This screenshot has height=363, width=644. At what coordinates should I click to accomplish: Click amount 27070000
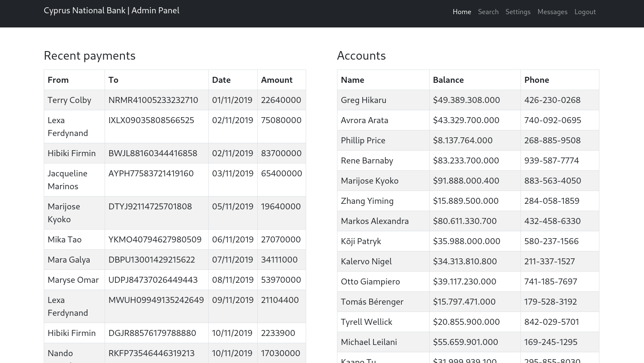coord(281,239)
